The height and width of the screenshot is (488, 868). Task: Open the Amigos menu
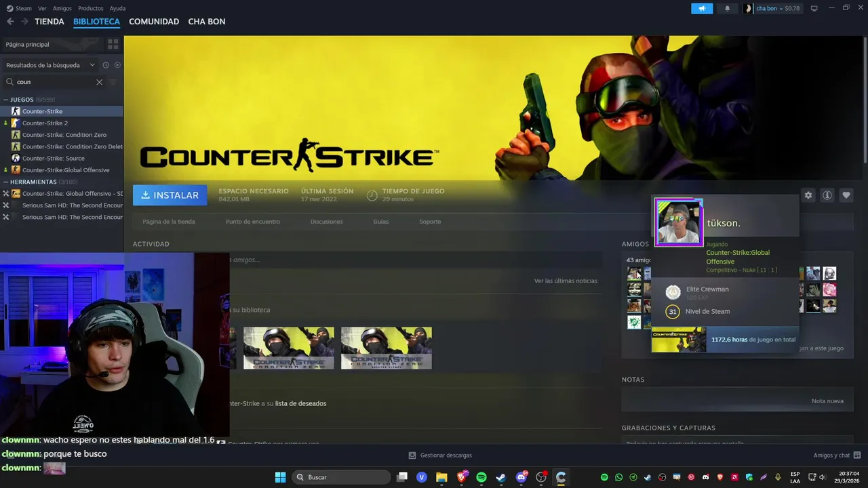click(62, 8)
